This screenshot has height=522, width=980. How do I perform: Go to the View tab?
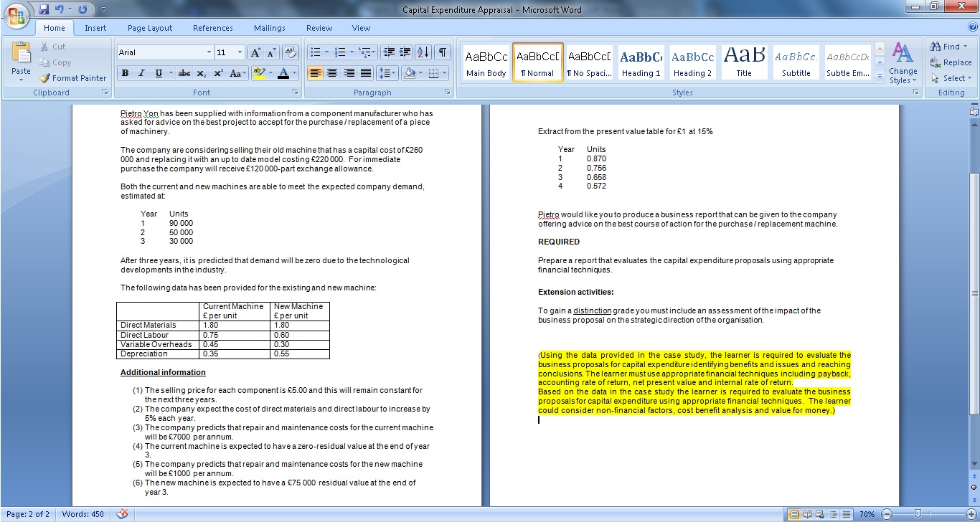click(361, 28)
